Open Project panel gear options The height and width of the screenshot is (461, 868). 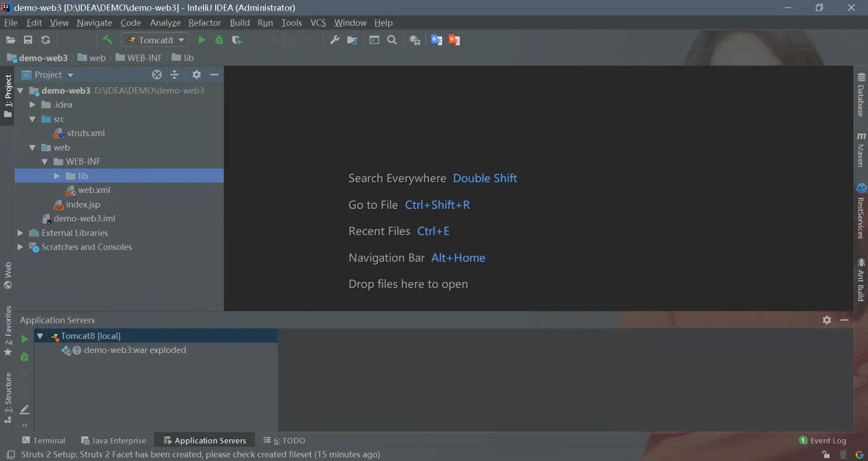click(197, 74)
